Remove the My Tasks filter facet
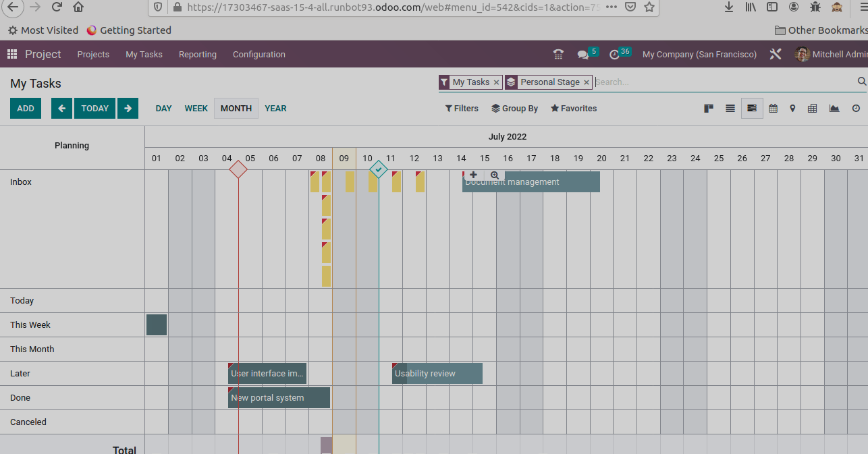 pyautogui.click(x=496, y=82)
